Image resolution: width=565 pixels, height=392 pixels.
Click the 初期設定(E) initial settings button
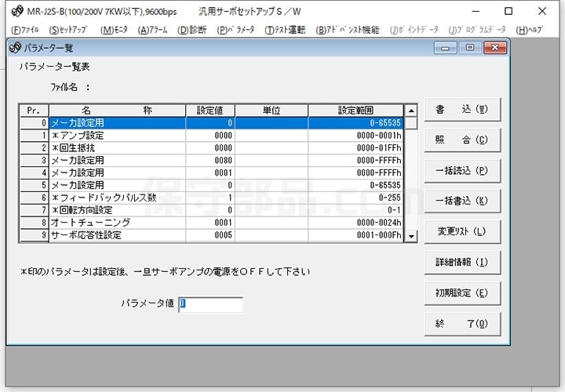click(462, 292)
